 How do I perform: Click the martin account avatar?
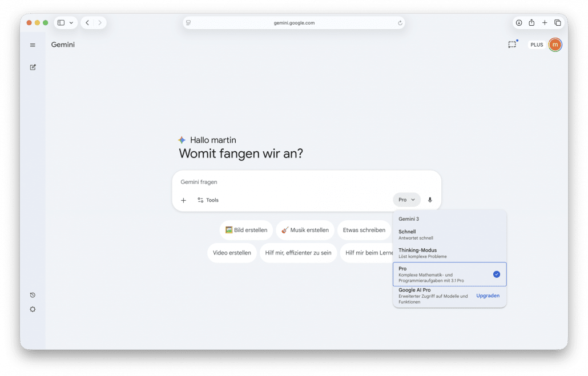coord(555,45)
